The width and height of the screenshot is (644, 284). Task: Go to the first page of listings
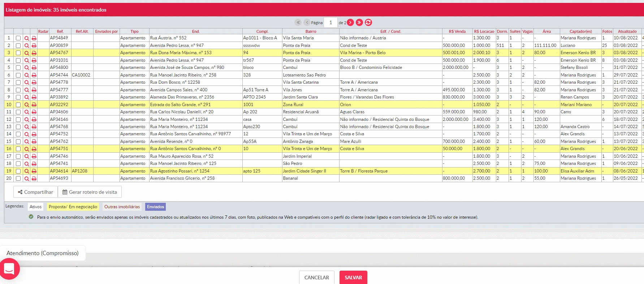298,22
